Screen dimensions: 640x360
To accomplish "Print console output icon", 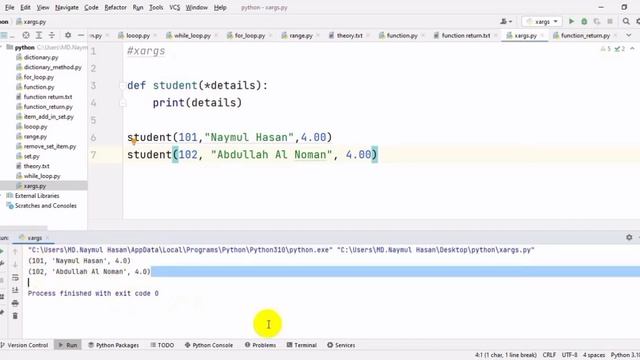I will tap(15, 303).
